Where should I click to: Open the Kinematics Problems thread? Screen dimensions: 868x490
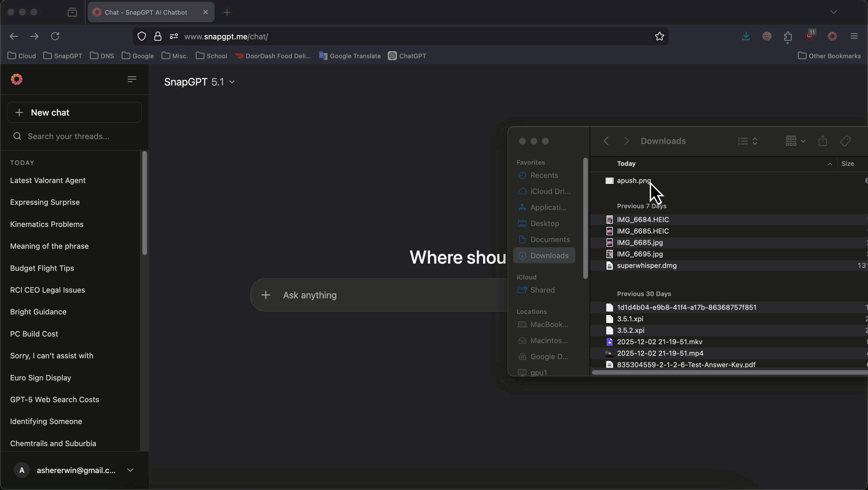(47, 224)
